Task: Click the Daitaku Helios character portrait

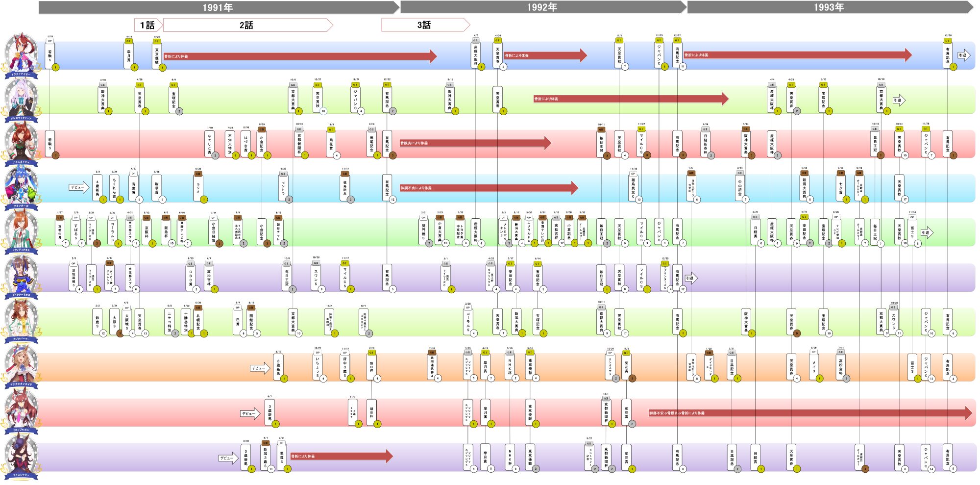Action: (21, 276)
